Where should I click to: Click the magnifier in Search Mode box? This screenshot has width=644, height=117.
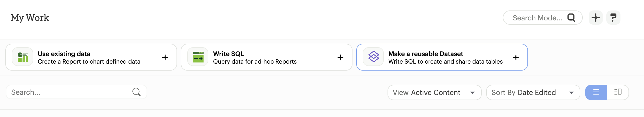[571, 18]
